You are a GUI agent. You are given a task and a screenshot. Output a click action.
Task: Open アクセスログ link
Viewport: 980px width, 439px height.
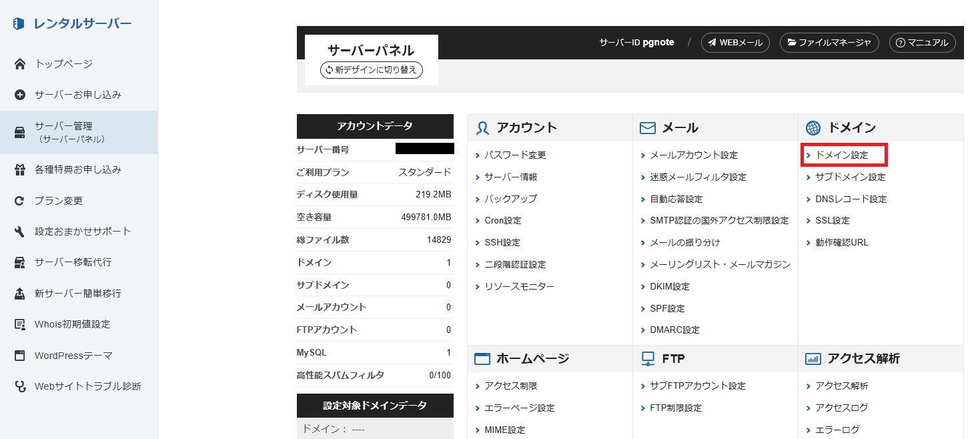click(x=842, y=408)
